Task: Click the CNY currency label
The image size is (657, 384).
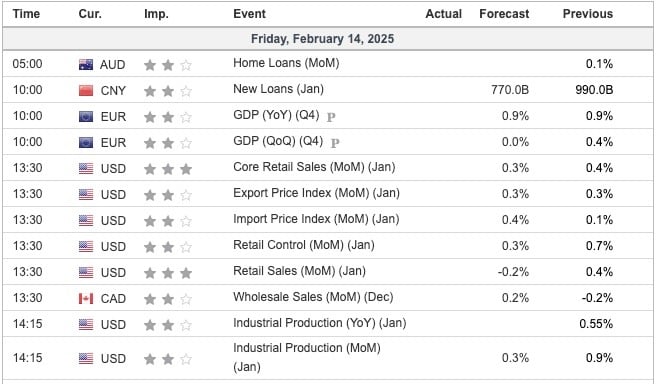Action: pyautogui.click(x=113, y=91)
